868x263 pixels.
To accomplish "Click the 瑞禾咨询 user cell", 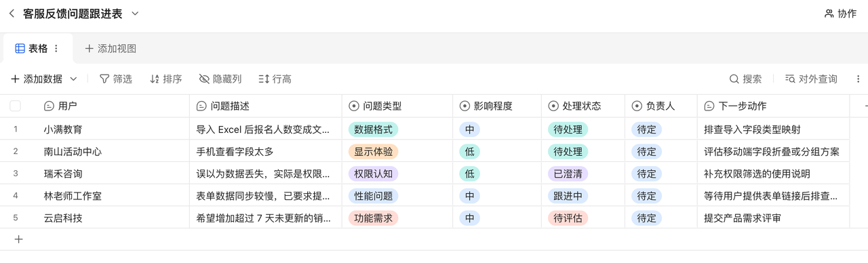I will pyautogui.click(x=113, y=174).
